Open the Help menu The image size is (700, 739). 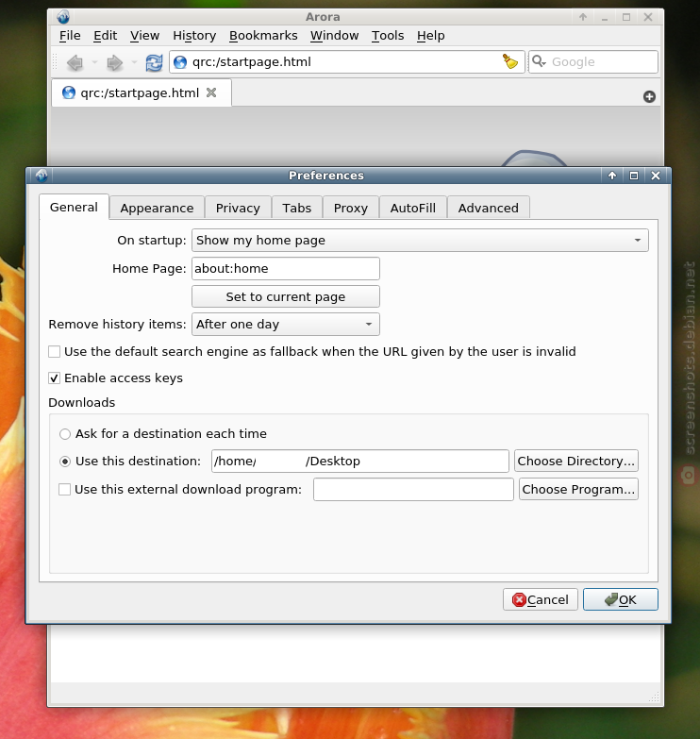[x=430, y=36]
